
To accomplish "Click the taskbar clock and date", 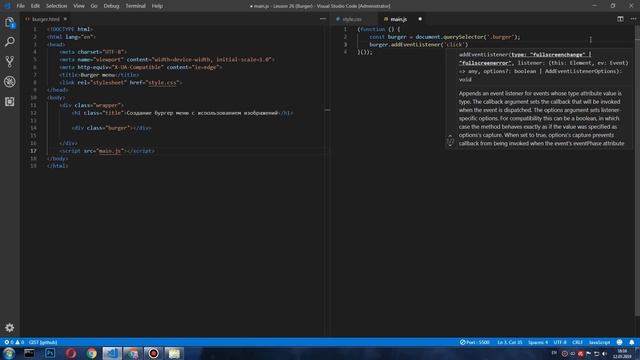I will click(622, 353).
